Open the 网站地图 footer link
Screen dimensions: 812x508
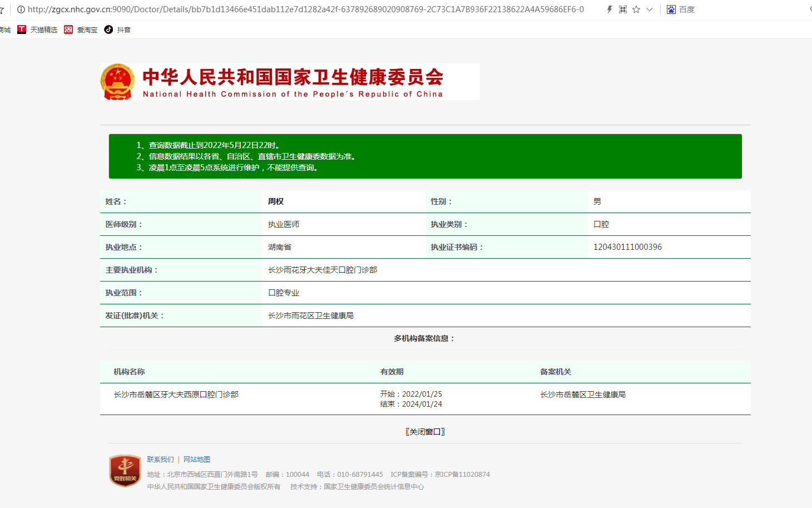(x=197, y=460)
